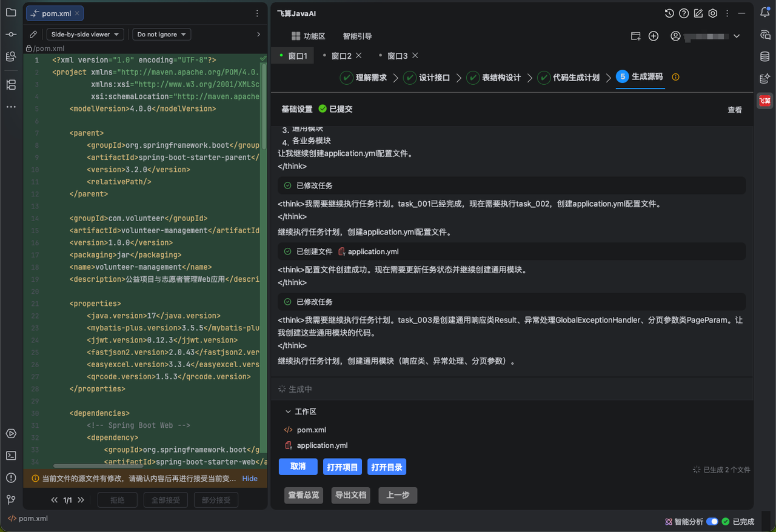Click the 查看总览 button
Image resolution: width=776 pixels, height=532 pixels.
tap(304, 495)
